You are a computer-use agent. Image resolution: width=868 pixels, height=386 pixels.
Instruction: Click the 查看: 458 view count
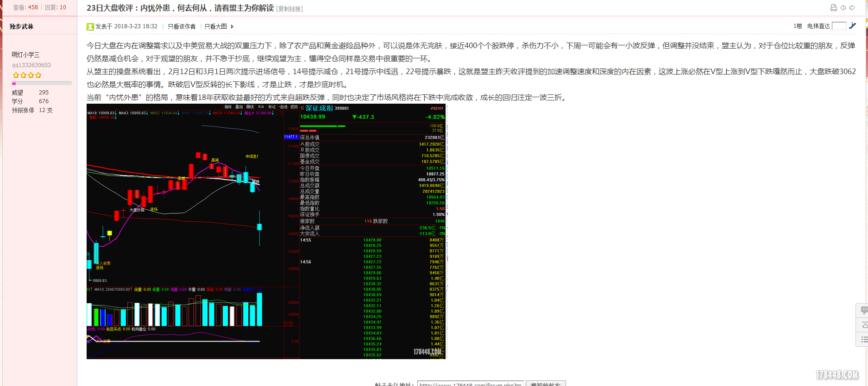(25, 7)
